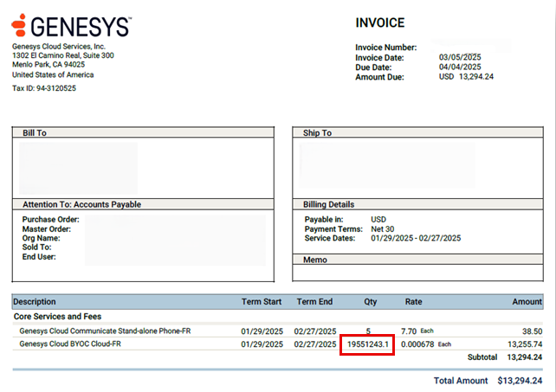Click the Tax ID number 94-3120525
Screen dimensions: 556x392
click(55, 88)
